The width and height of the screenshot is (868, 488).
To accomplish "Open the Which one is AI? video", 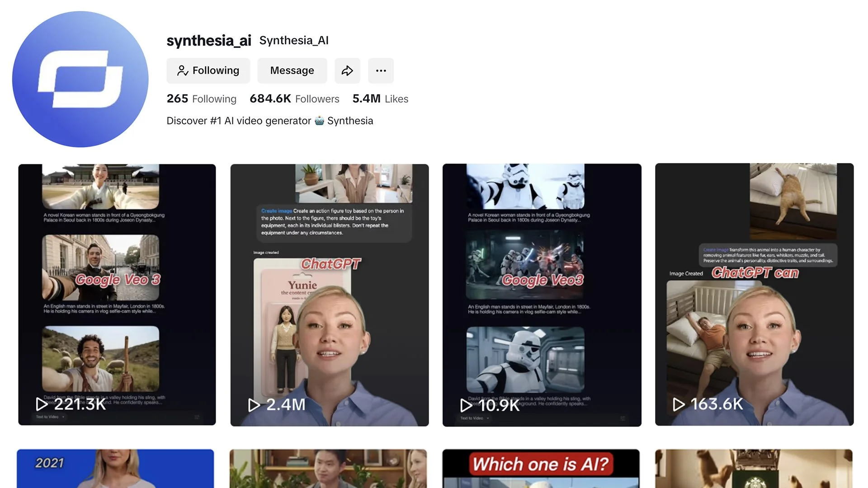I will coord(541,468).
